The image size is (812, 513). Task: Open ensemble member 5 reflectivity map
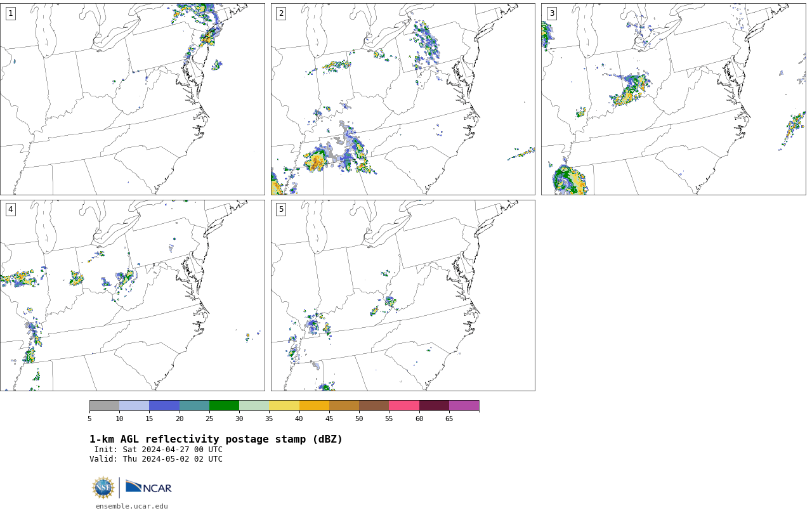click(403, 295)
